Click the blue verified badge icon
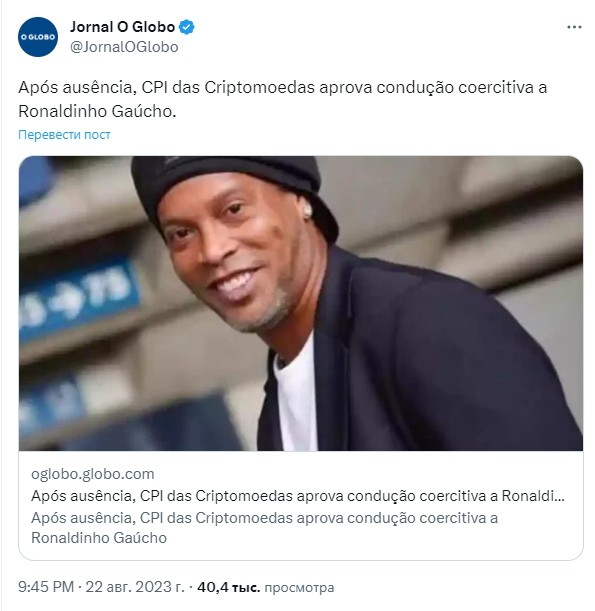Screen dimensions: 595x611 (186, 27)
